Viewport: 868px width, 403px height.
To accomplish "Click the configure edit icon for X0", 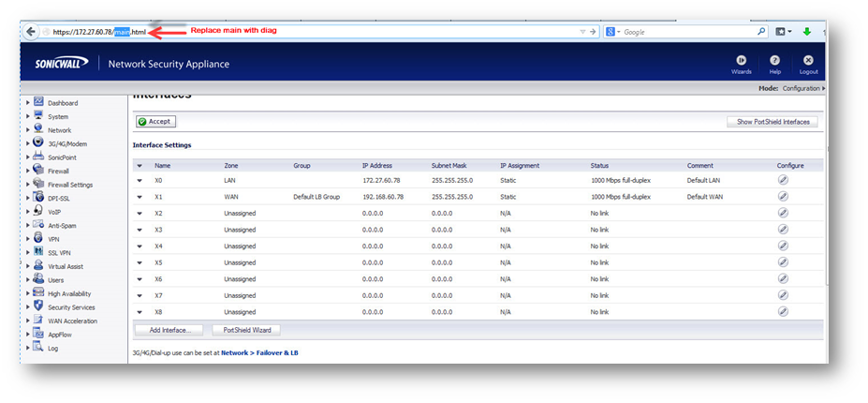I will 783,180.
